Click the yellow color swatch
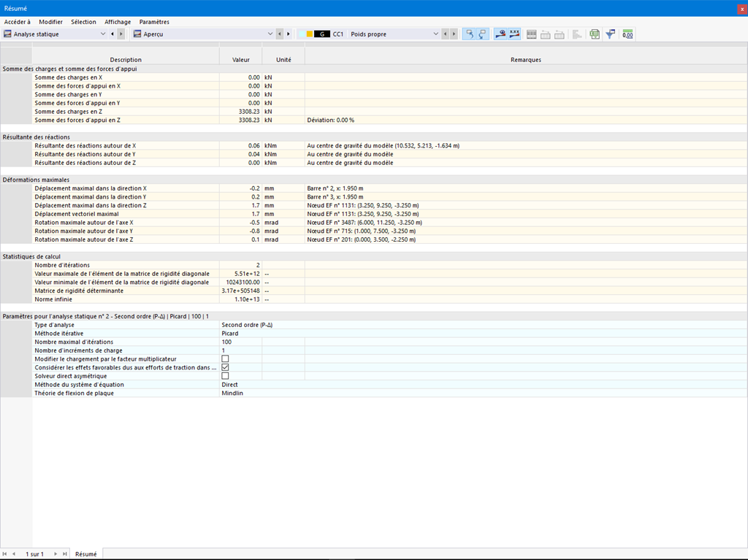 (310, 34)
